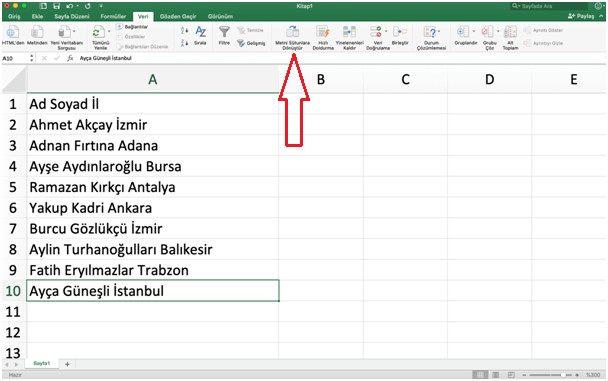The image size is (608, 381).
Task: Expand Yeni Veritabanı Sorgusu dropdown arrow
Action: click(x=74, y=32)
